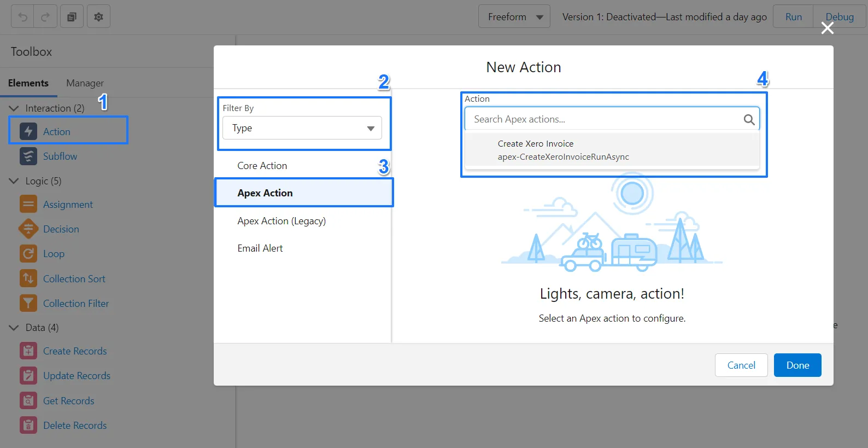Collapse the Interaction (2) section

14,108
